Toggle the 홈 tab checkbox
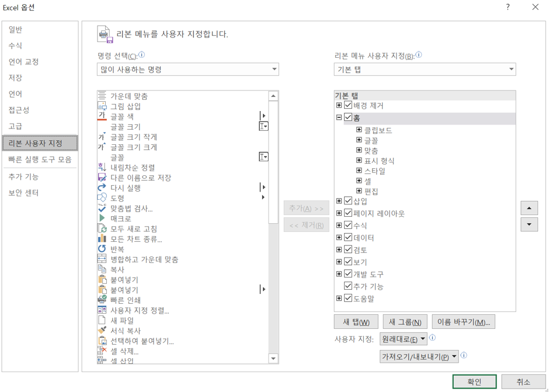Screen dimensions: 549x392 [348, 117]
